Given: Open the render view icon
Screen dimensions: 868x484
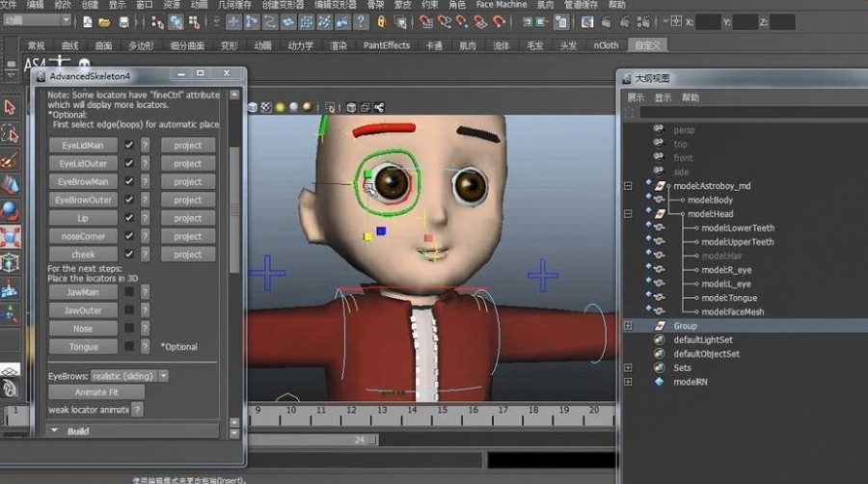Looking at the screenshot, I should tap(587, 22).
